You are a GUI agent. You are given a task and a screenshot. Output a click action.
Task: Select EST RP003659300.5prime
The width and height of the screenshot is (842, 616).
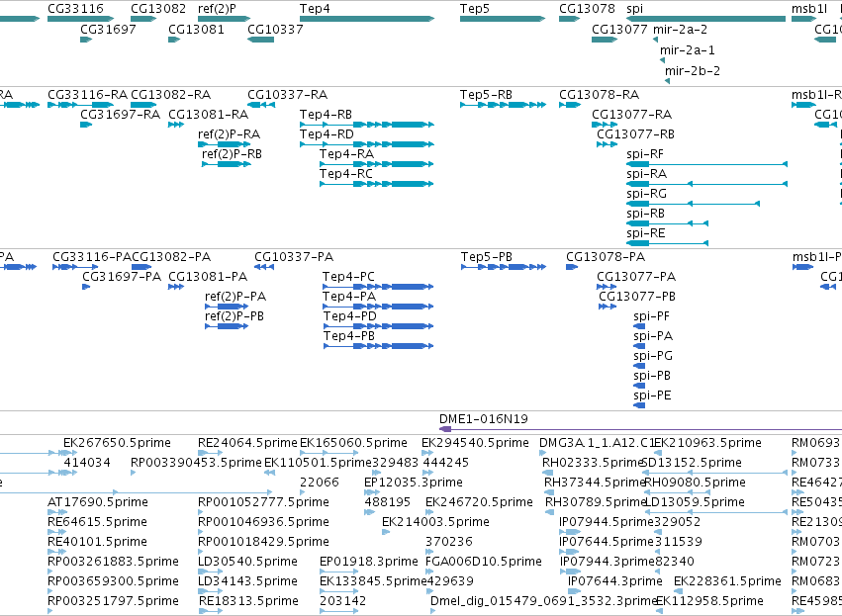114,581
